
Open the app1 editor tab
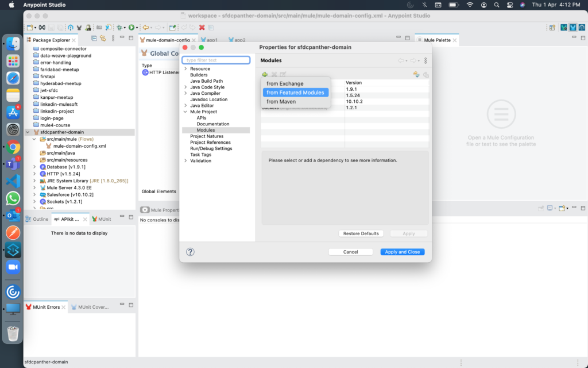211,40
